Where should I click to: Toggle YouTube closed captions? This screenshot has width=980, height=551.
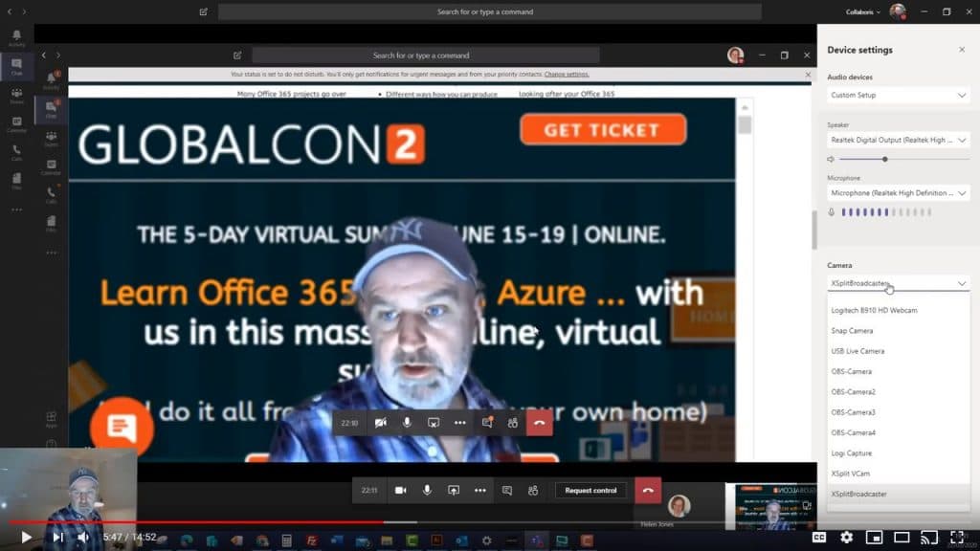819,538
